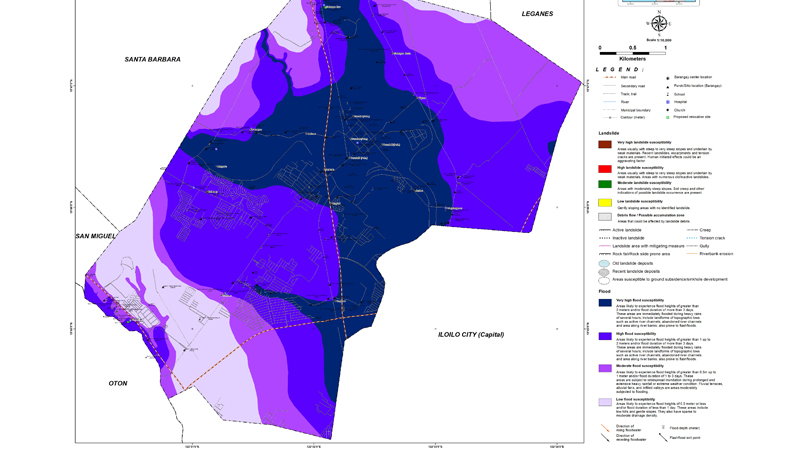Viewport: 800px width, 450px height.
Task: Click the Old landslide deposits oval symbol
Action: pos(604,264)
